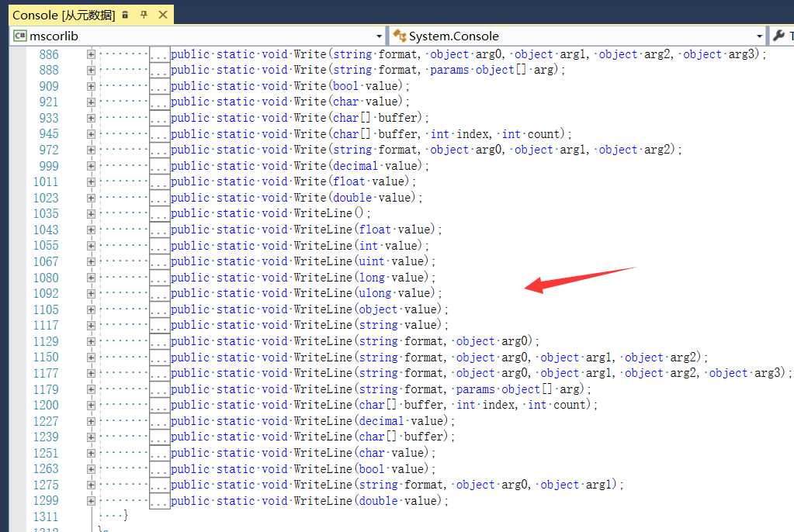Click 'Write(char[] buffer)' method declaration
The width and height of the screenshot is (794, 532).
(300, 118)
